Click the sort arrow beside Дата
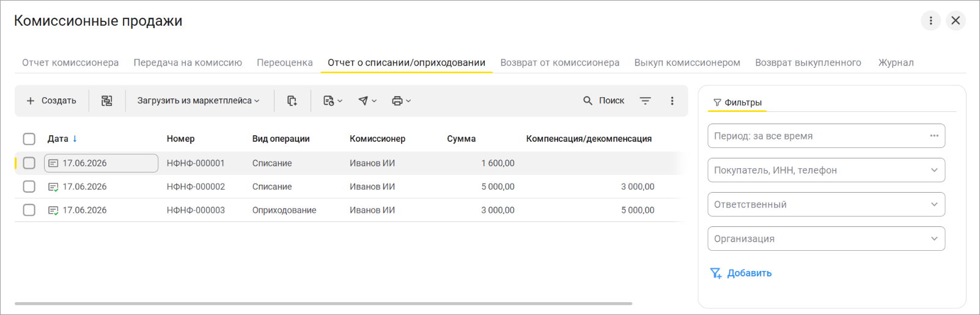 click(x=75, y=139)
